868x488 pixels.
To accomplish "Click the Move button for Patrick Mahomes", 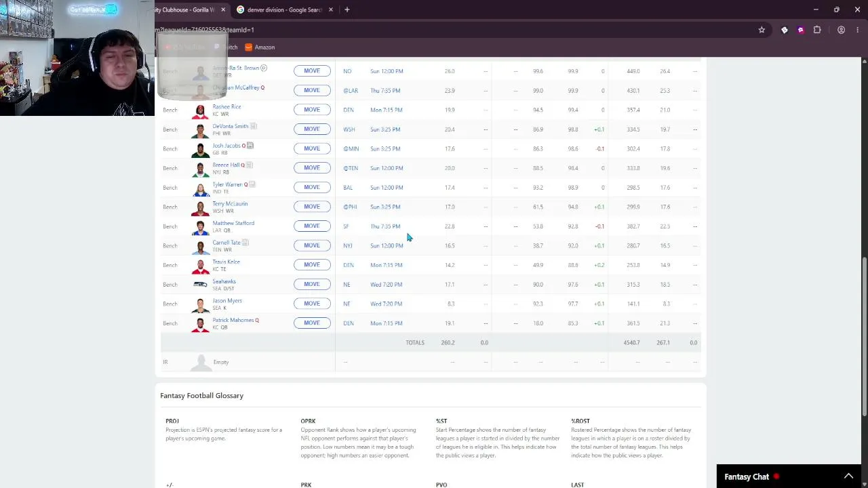I will [x=312, y=323].
